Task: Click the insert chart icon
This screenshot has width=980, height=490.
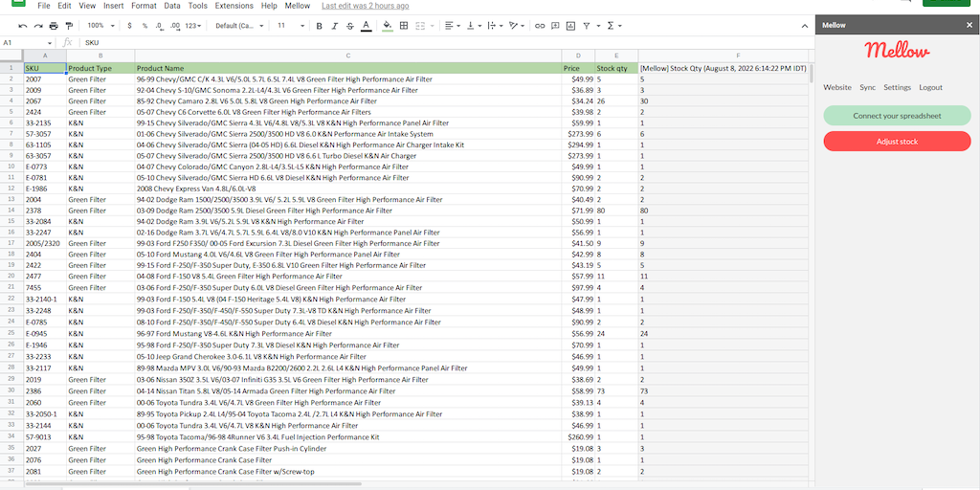Action: tap(569, 26)
